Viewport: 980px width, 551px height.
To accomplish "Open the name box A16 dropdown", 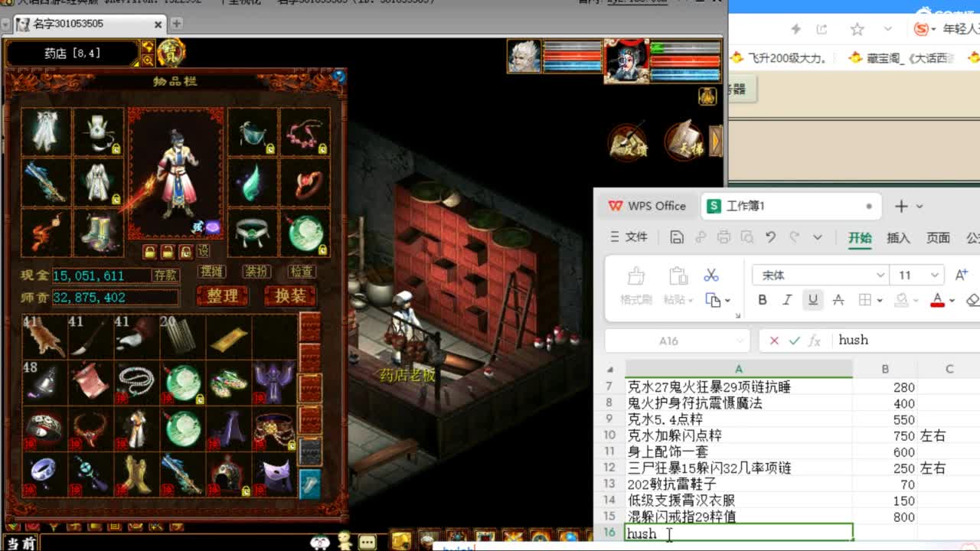I will pos(740,341).
